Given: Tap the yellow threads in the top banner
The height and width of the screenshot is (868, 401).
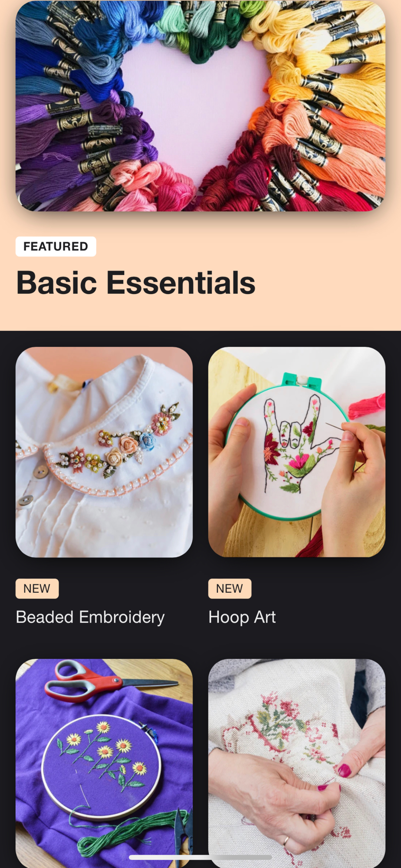Looking at the screenshot, I should click(x=321, y=48).
